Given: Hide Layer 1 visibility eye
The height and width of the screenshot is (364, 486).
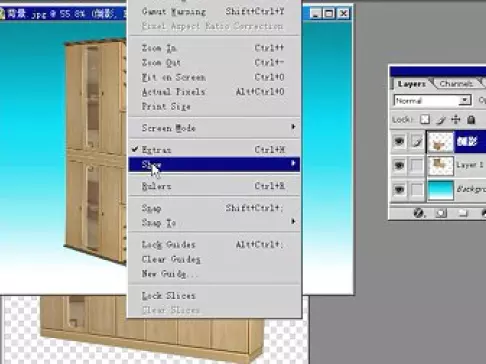Looking at the screenshot, I should tap(399, 165).
